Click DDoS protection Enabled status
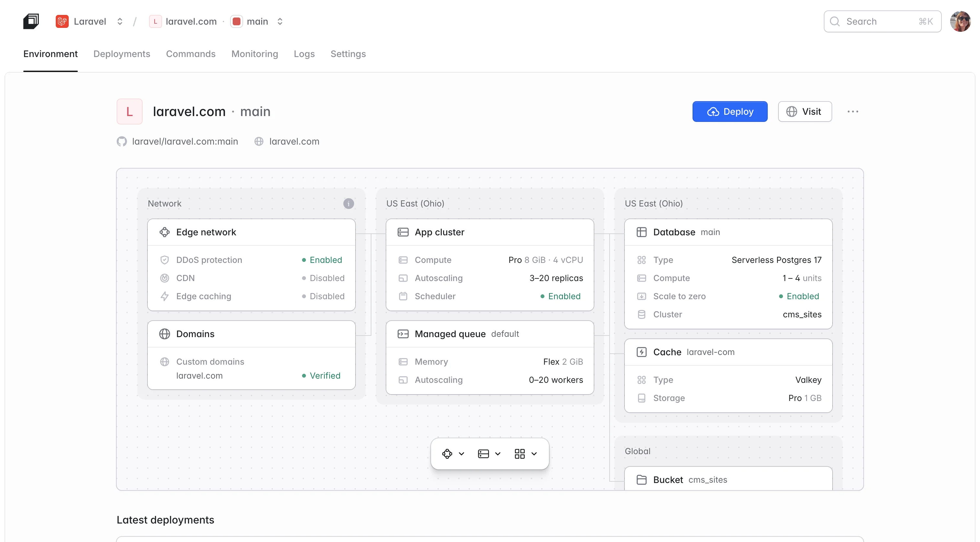This screenshot has width=980, height=542. [322, 260]
